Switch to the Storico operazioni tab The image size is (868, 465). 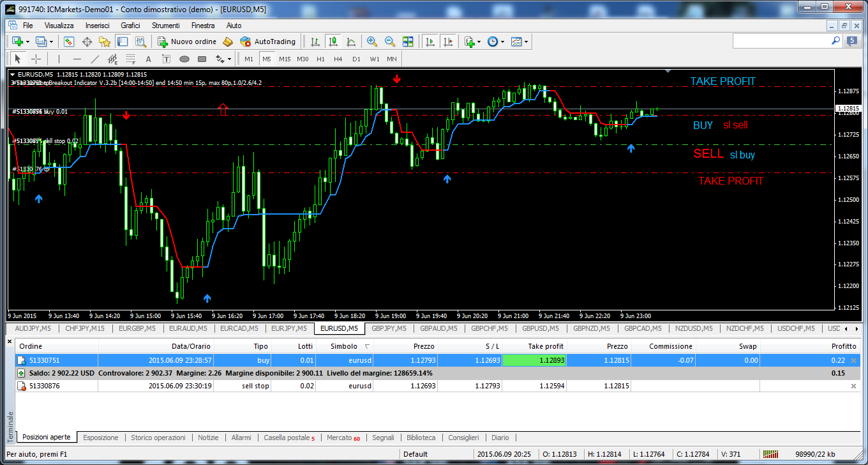click(158, 438)
